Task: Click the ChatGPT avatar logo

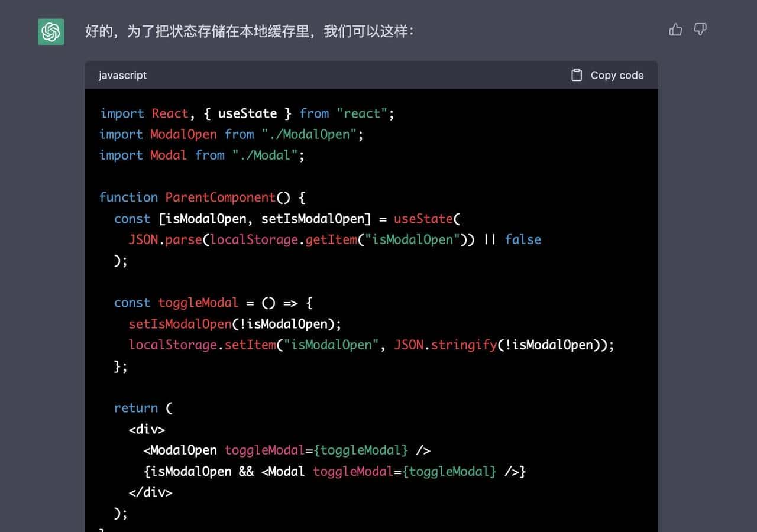Action: point(51,31)
